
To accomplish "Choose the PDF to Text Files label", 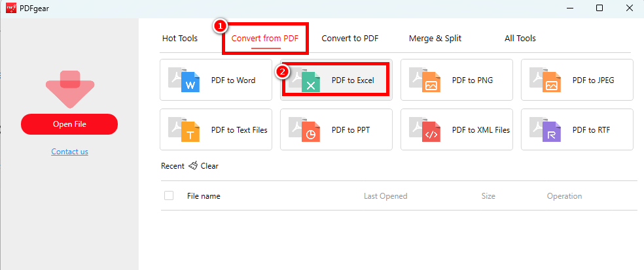I will pyautogui.click(x=240, y=130).
